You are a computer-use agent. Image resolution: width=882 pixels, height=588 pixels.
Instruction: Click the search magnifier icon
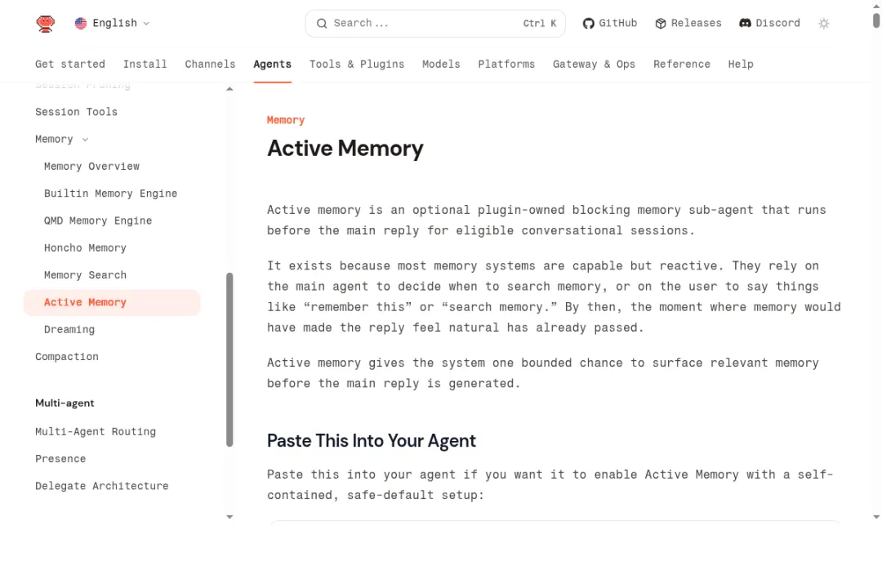coord(322,24)
